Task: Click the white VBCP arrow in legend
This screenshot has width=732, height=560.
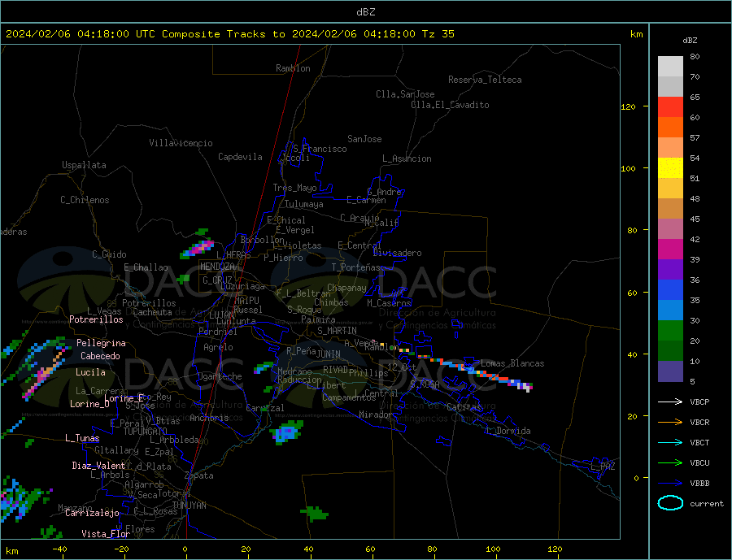Action: 670,402
